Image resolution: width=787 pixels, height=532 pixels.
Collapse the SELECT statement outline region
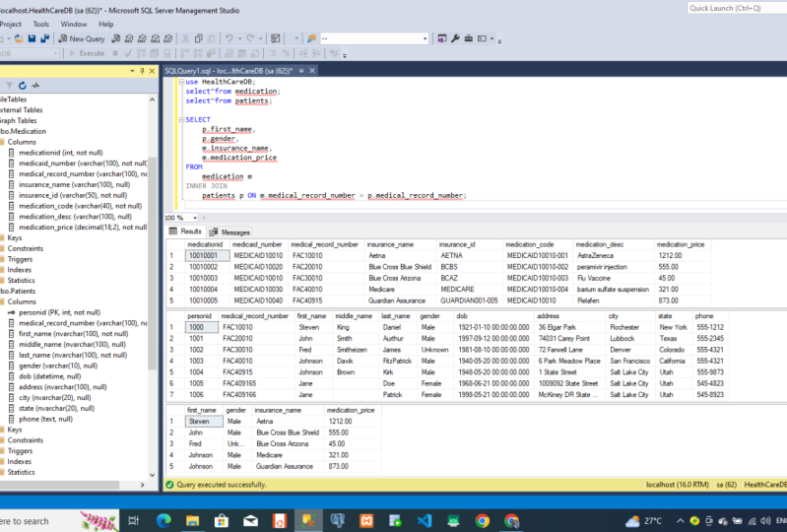[181, 120]
